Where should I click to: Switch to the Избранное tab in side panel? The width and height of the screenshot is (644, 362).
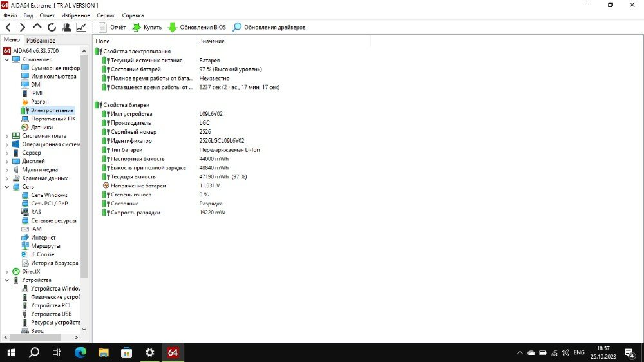(41, 41)
